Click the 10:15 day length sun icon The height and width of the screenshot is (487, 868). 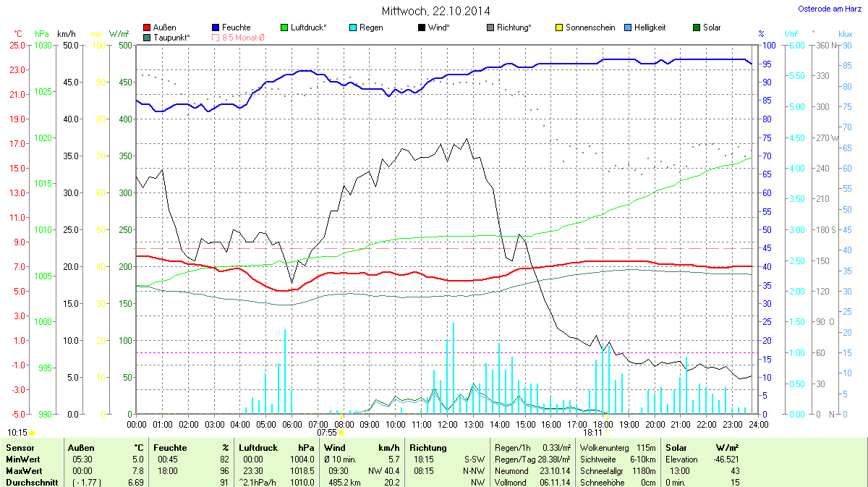32,433
